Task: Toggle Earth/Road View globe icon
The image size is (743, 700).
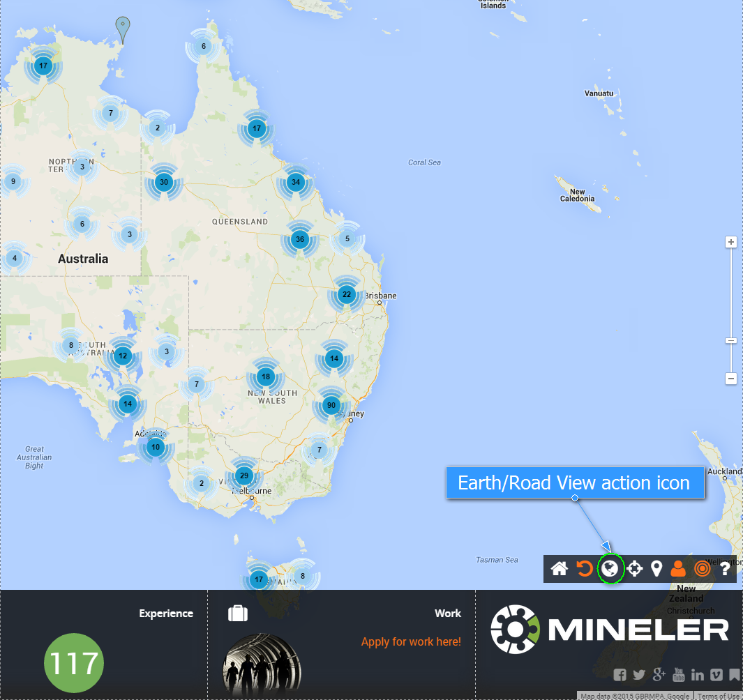Action: click(610, 569)
